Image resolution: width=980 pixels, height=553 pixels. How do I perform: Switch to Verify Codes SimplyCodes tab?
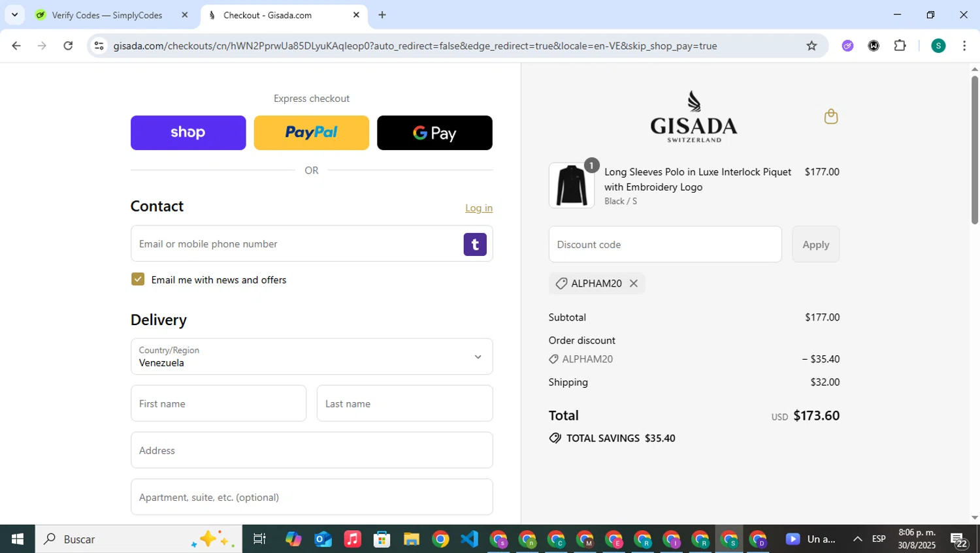107,15
